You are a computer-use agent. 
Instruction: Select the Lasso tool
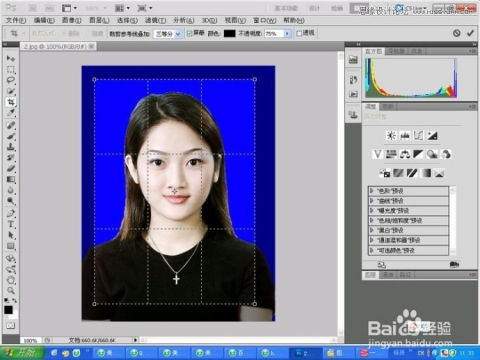click(11, 80)
